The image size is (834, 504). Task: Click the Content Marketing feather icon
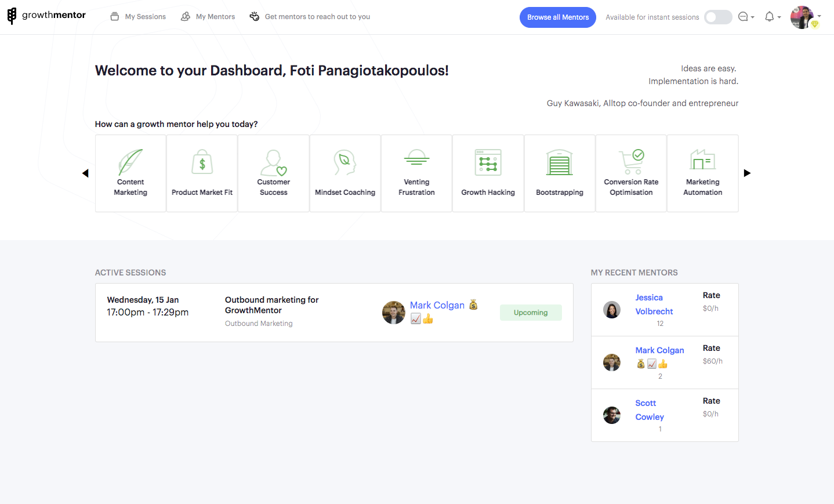130,162
